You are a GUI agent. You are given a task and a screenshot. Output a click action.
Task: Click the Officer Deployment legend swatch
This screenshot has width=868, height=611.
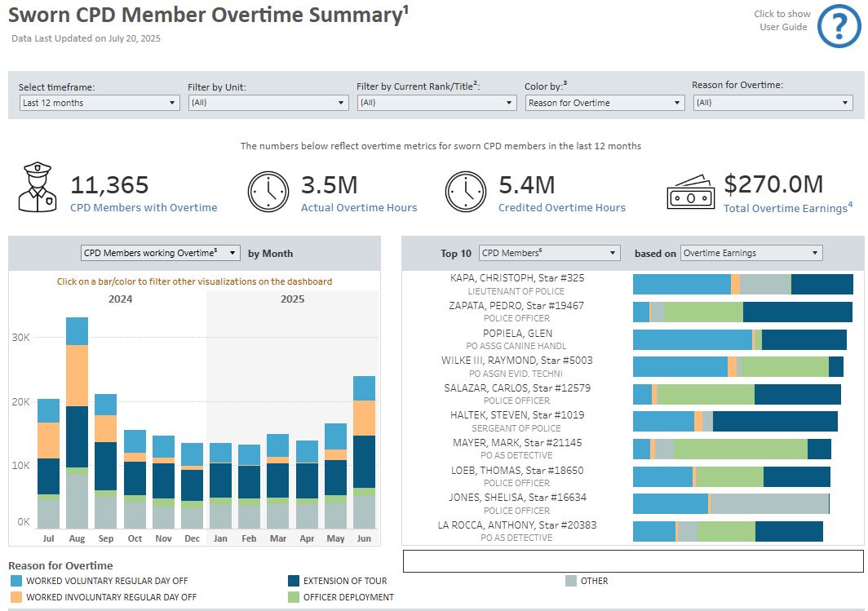pos(294,597)
